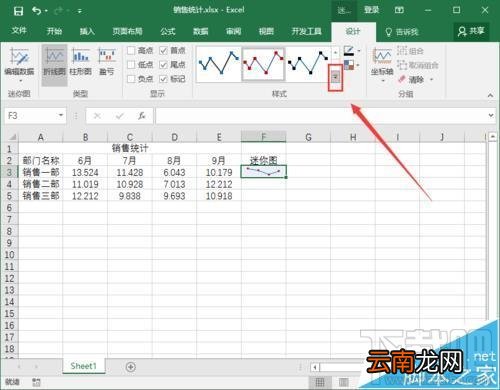Viewport: 500px width, 390px height.
Task: Collapse the ribbon with the caret
Action: [490, 95]
